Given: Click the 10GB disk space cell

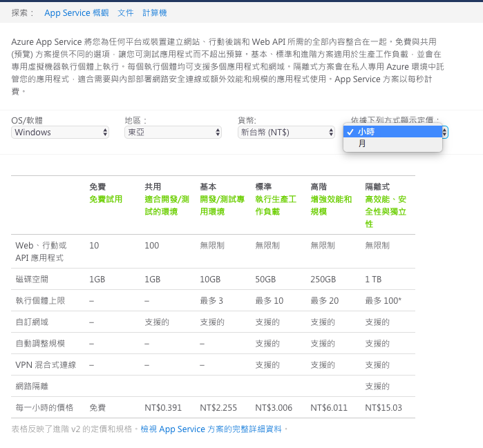Looking at the screenshot, I should [x=210, y=279].
